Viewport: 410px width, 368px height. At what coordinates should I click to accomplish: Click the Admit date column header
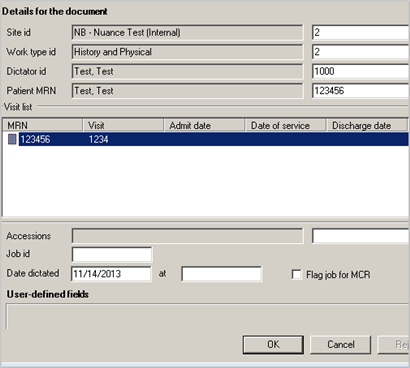(204, 125)
